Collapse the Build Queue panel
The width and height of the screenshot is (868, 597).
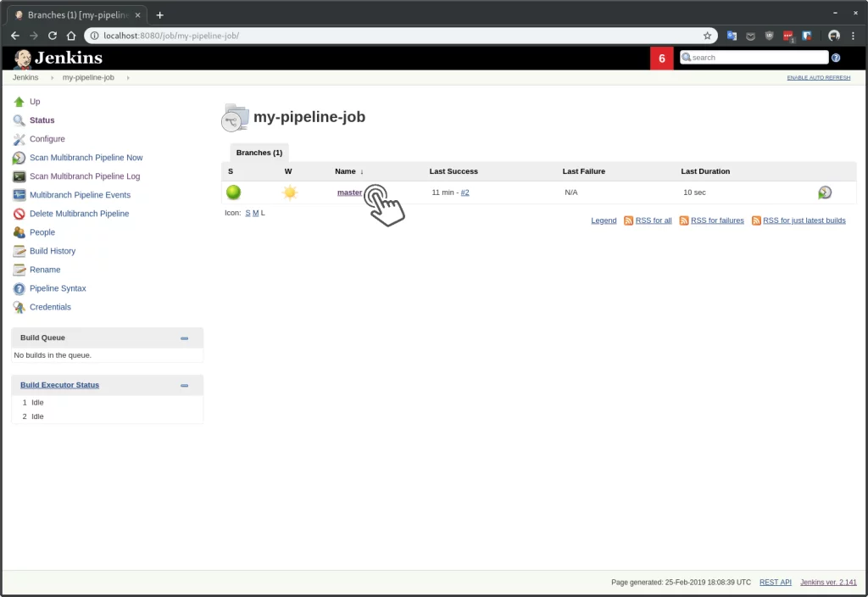(184, 338)
